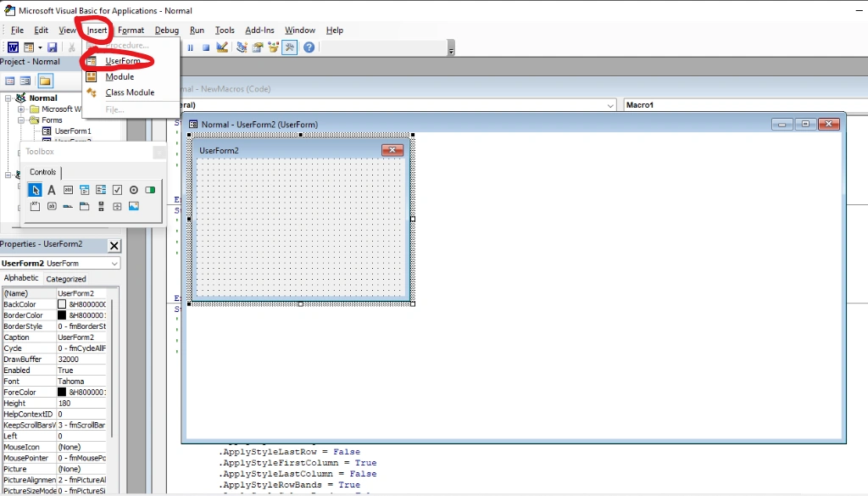Click the Reset (stop) toolbar icon
The width and height of the screenshot is (868, 496).
pyautogui.click(x=206, y=47)
